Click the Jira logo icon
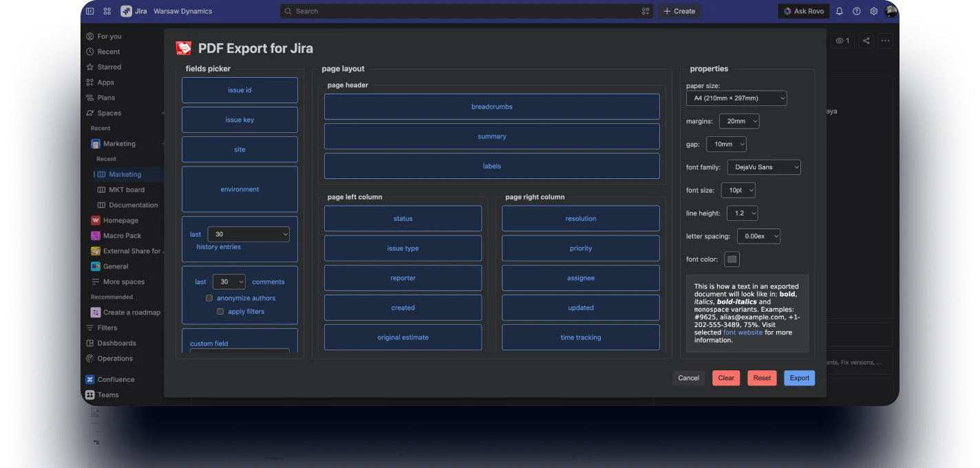The height and width of the screenshot is (468, 980). tap(126, 11)
